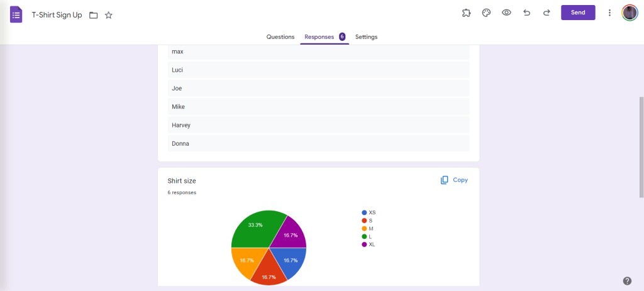
Task: Click the 6 responses count text
Action: pos(182,192)
